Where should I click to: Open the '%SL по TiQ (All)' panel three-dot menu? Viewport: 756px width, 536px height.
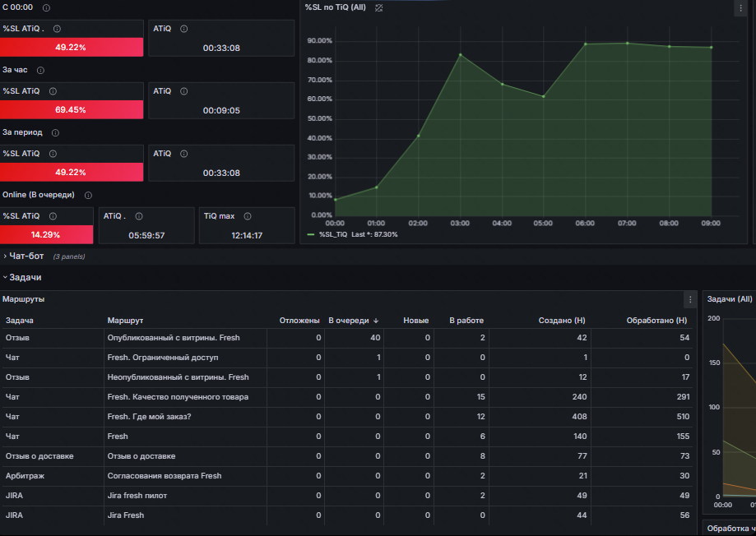740,8
